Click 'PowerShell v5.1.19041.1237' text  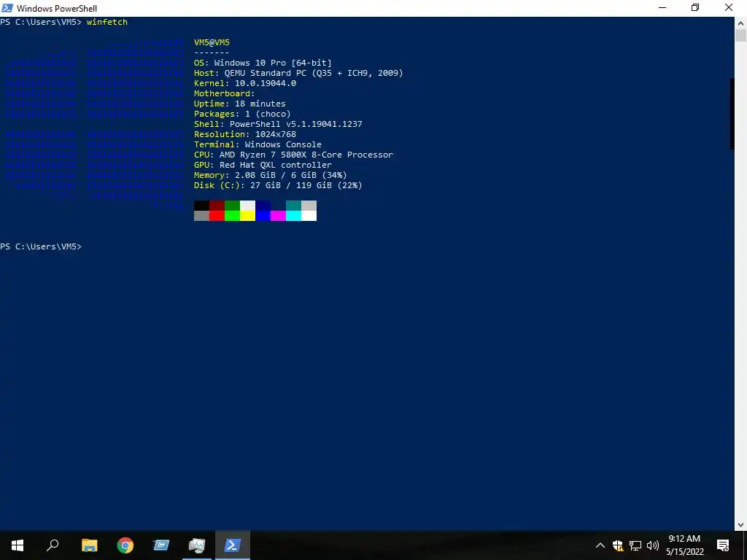(x=296, y=124)
